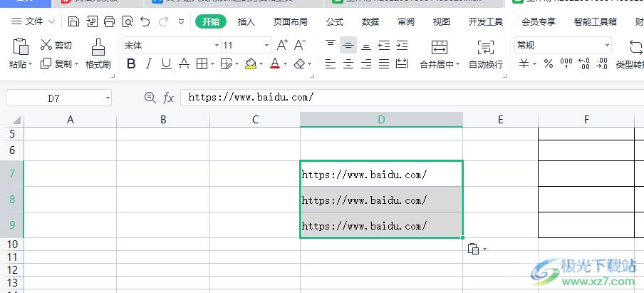Open the 页面布局 Page Layout tab
The height and width of the screenshot is (293, 644).
point(291,22)
